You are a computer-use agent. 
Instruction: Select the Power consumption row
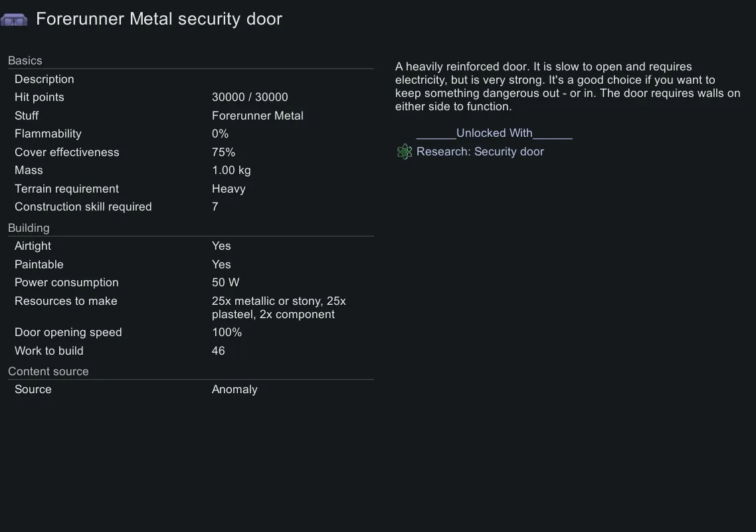191,282
